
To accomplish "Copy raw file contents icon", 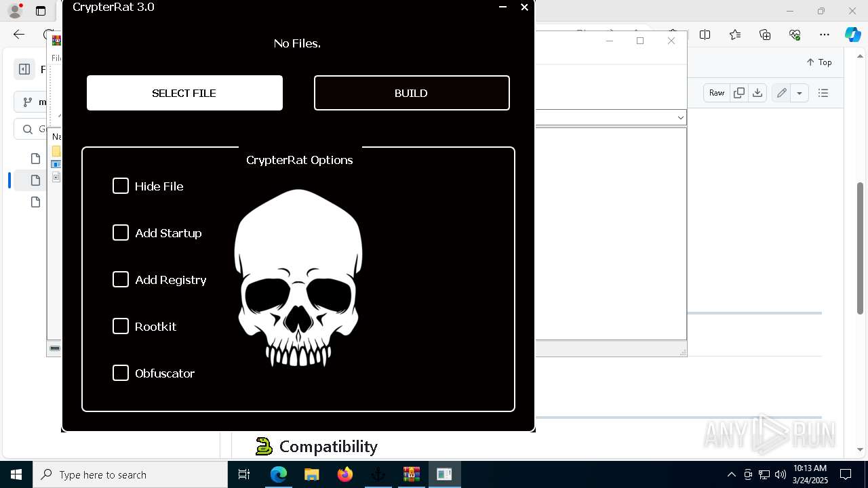I will coord(739,93).
